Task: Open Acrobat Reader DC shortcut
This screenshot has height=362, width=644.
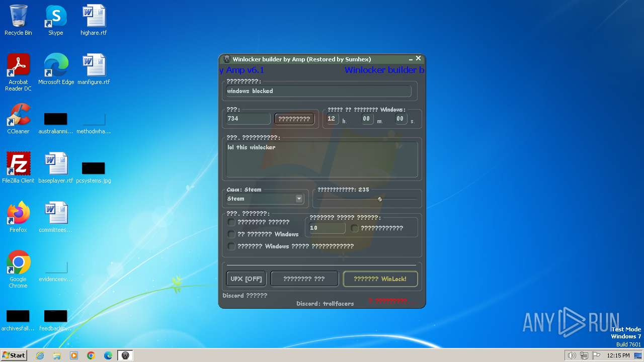Action: 18,72
